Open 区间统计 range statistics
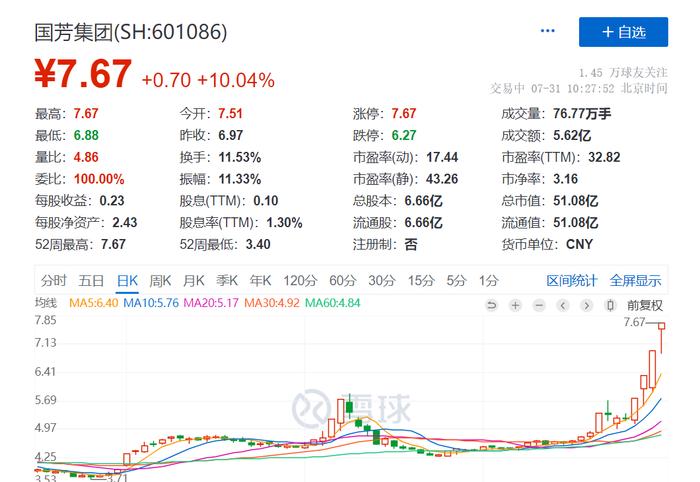The height and width of the screenshot is (482, 700). (x=571, y=280)
